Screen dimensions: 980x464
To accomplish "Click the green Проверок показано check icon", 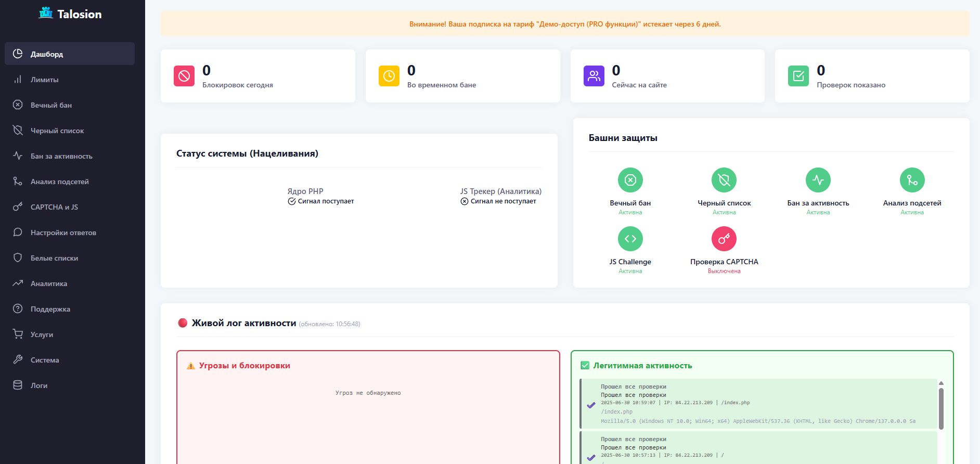I will click(798, 76).
